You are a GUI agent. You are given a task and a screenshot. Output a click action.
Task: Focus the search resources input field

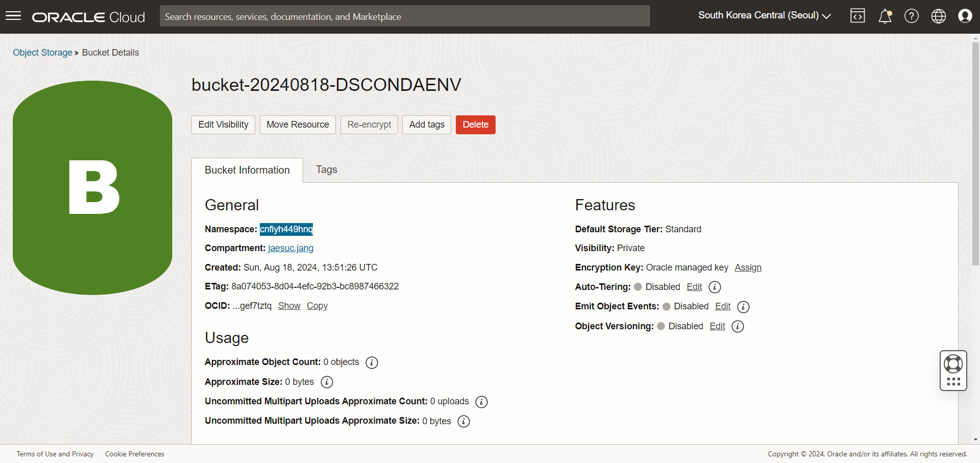[405, 16]
